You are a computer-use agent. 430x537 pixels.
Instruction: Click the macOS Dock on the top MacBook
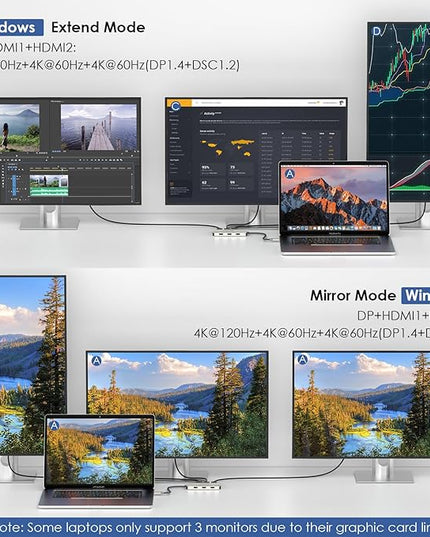[x=334, y=228]
